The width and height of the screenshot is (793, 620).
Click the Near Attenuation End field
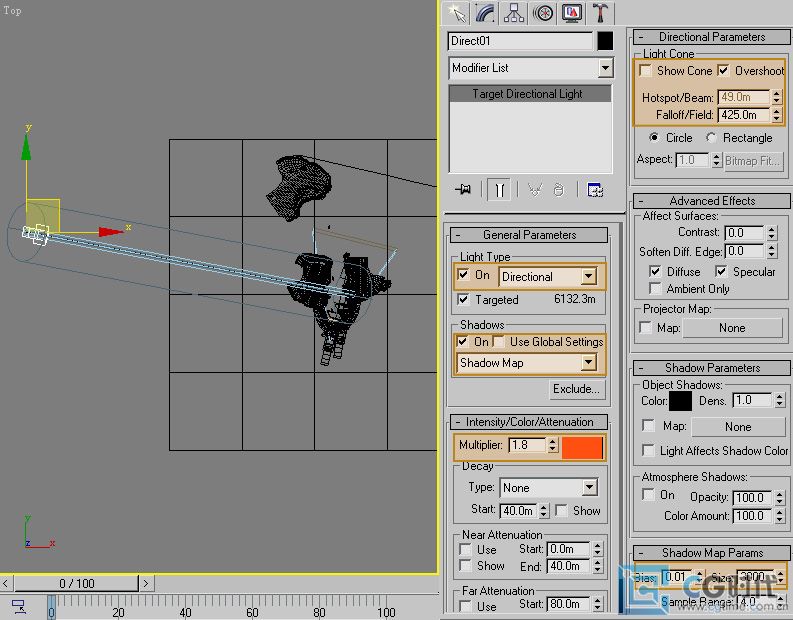pyautogui.click(x=568, y=566)
